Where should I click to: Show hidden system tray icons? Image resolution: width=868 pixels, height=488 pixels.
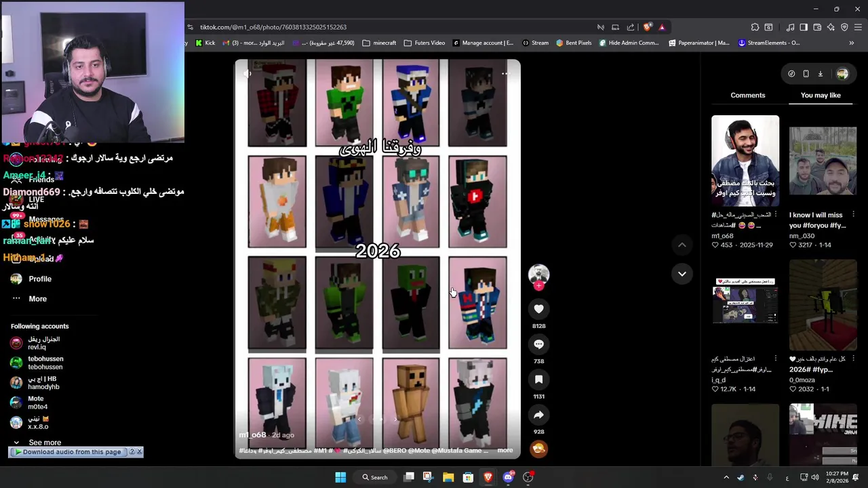(726, 477)
